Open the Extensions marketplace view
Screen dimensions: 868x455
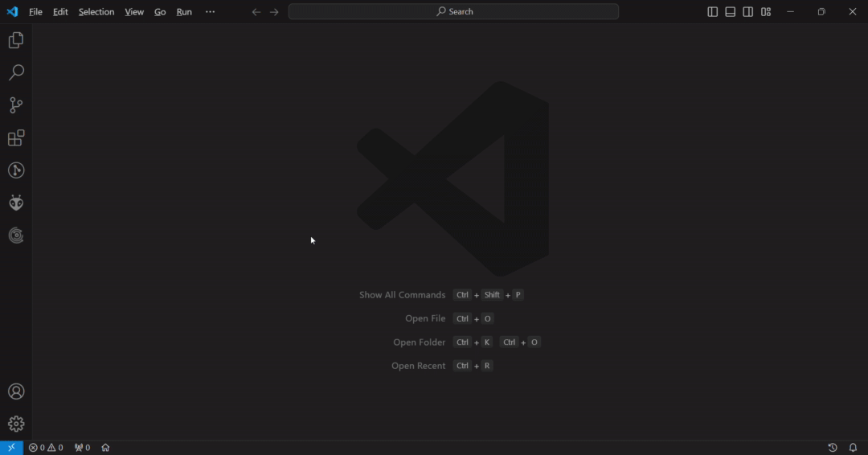coord(16,138)
